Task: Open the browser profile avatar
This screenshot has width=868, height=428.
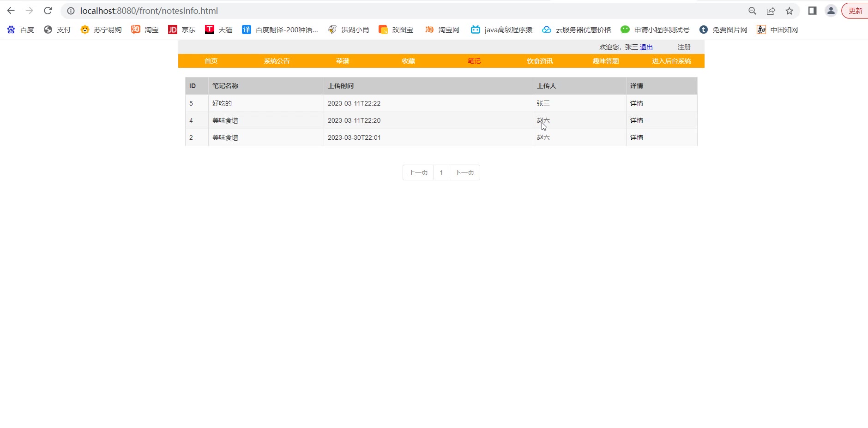Action: pos(831,11)
